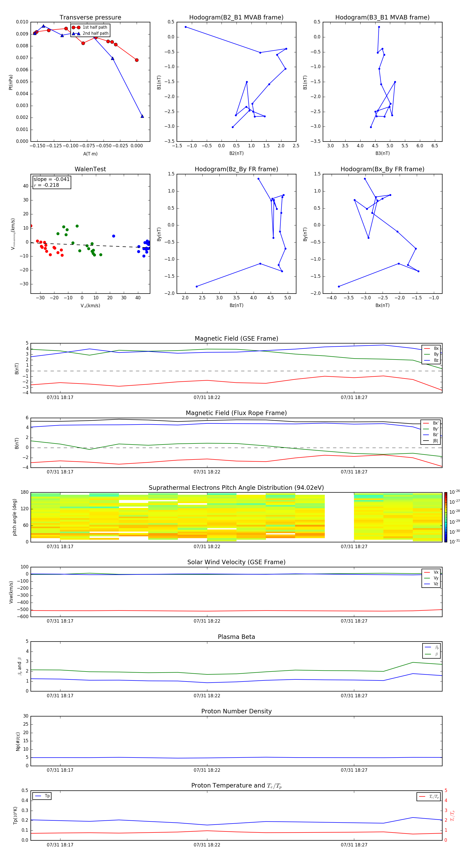Click the 'Hodogram(Bx_By FR frame)' title
Image resolution: width=473 pixels, height=868 pixels.
(382, 169)
